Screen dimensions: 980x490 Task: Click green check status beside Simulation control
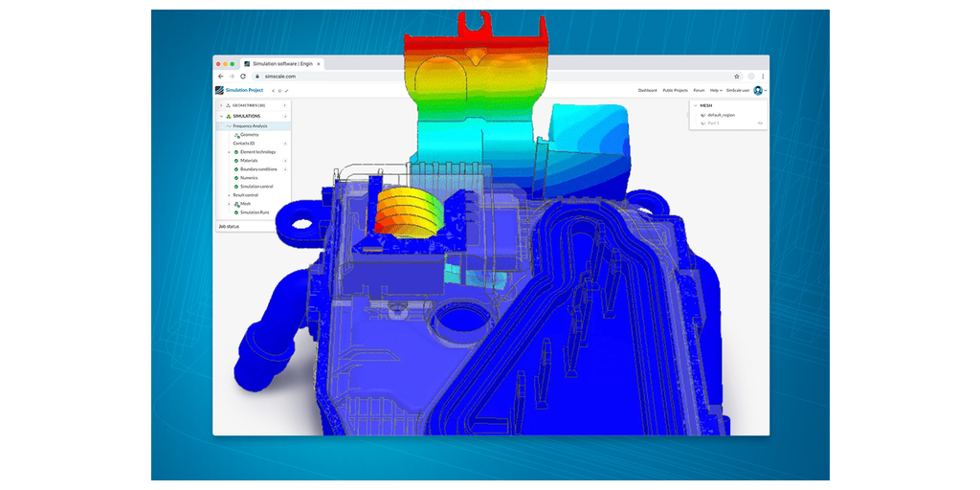click(x=236, y=187)
